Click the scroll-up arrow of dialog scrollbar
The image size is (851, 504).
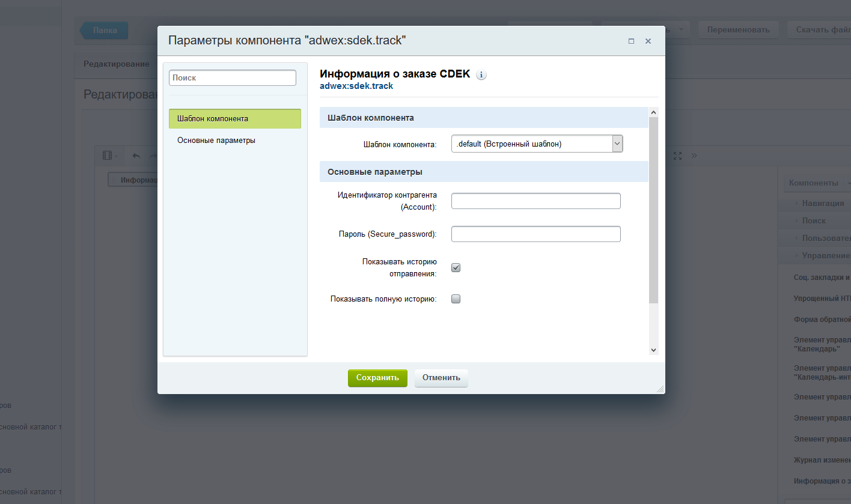click(x=654, y=112)
